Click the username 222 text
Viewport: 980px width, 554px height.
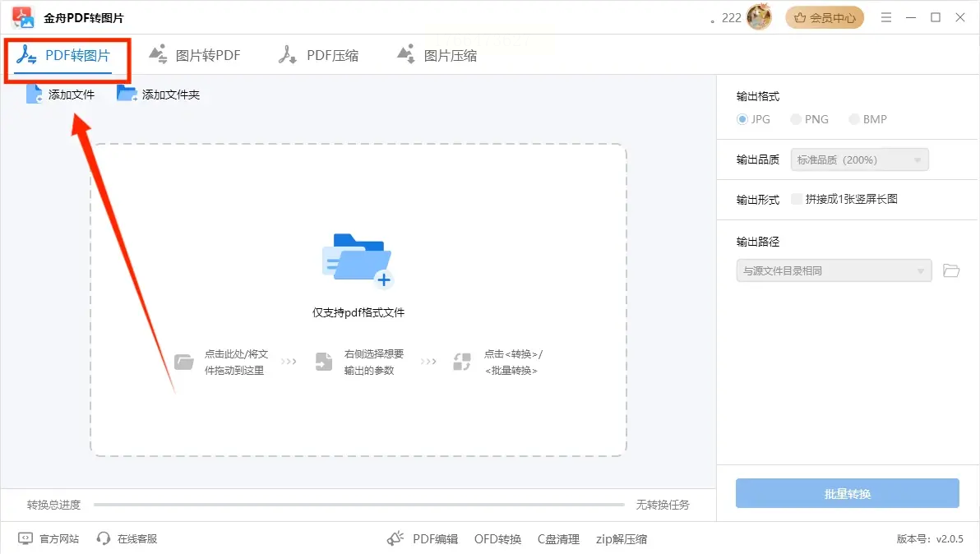[x=731, y=18]
